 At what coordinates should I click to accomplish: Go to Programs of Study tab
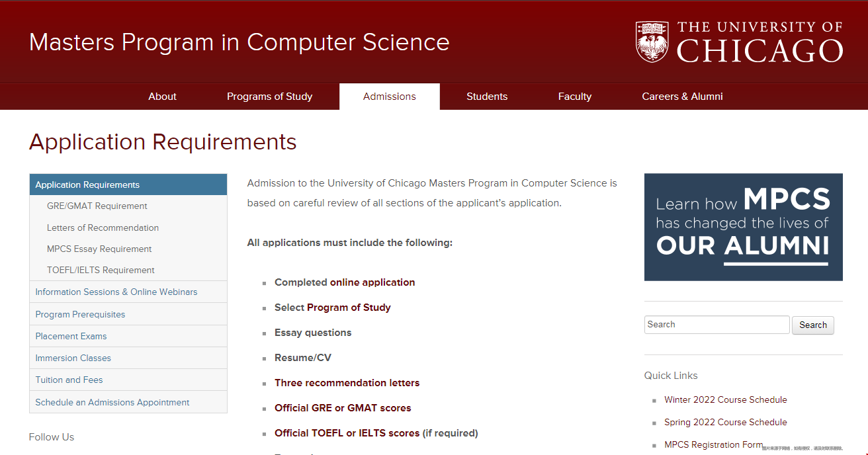point(269,97)
